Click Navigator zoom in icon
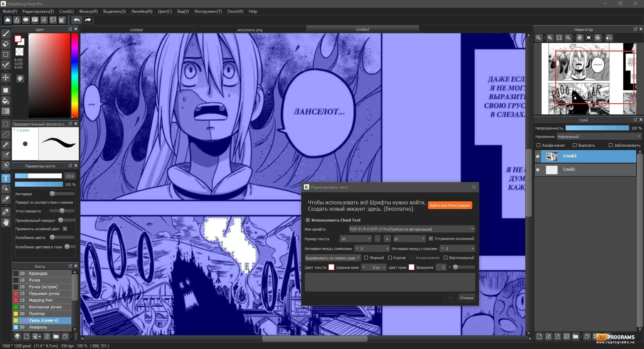Screen dimensions: 644x349 click(x=550, y=38)
